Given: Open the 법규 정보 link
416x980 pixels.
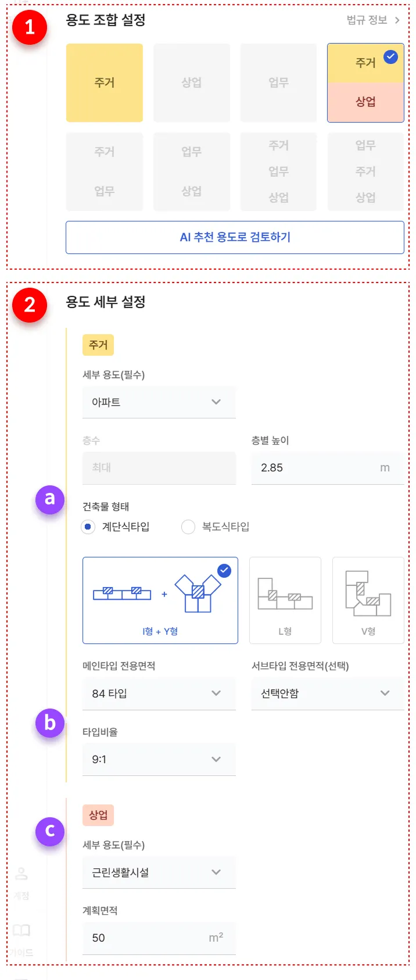Looking at the screenshot, I should (367, 20).
